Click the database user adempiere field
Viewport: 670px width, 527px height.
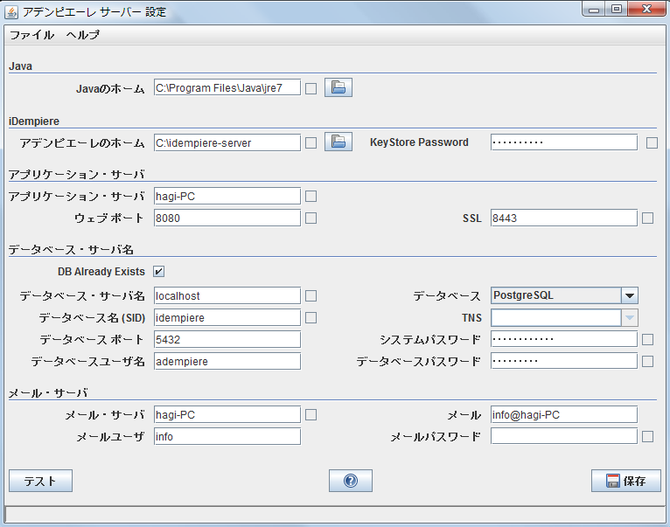(227, 361)
